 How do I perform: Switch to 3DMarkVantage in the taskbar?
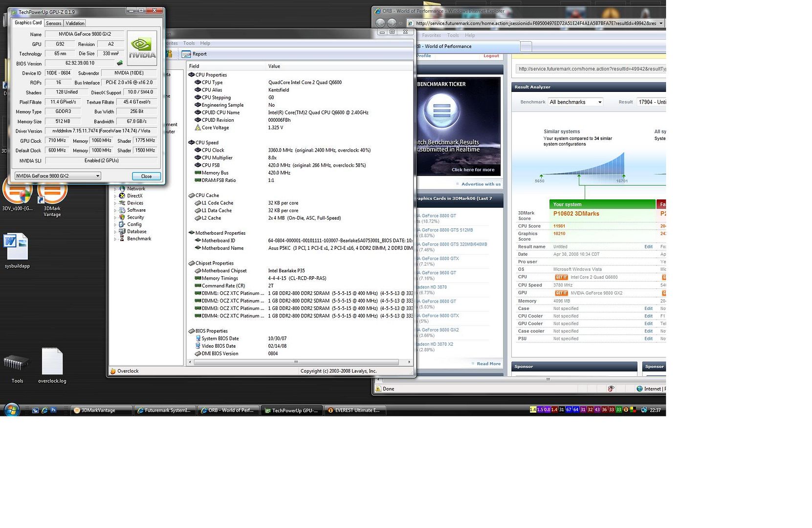click(x=101, y=411)
